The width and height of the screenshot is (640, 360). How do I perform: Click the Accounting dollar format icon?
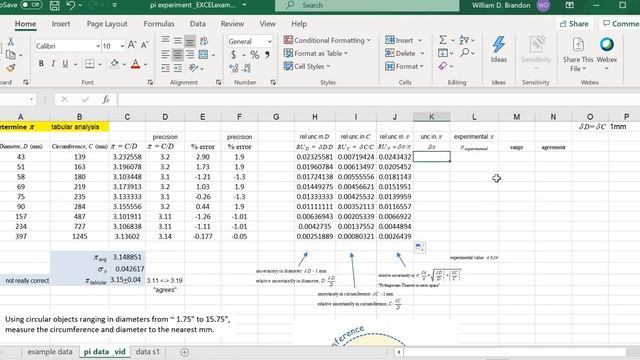click(233, 55)
